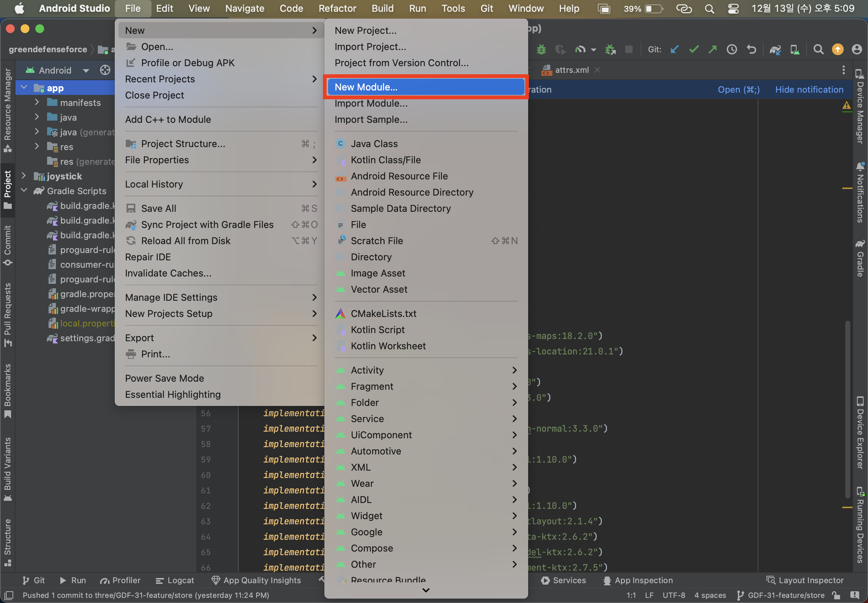
Task: Click the Search Everywhere magnifier icon
Action: click(818, 50)
